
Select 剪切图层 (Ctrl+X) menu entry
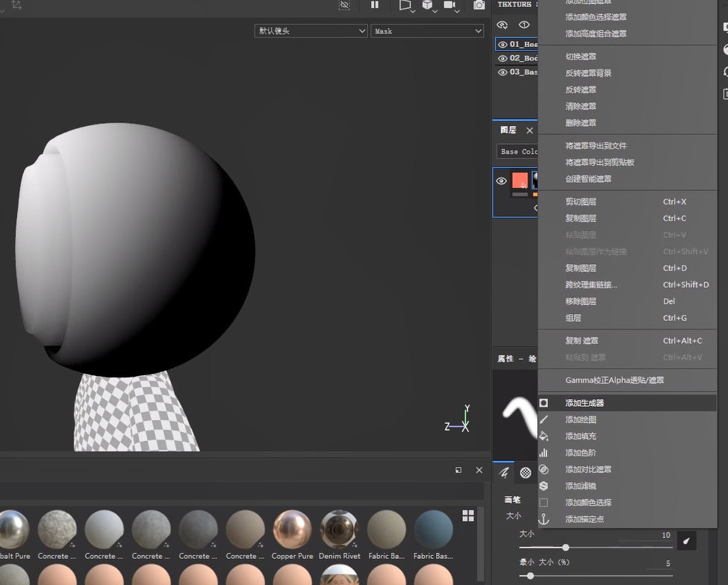[x=627, y=201]
